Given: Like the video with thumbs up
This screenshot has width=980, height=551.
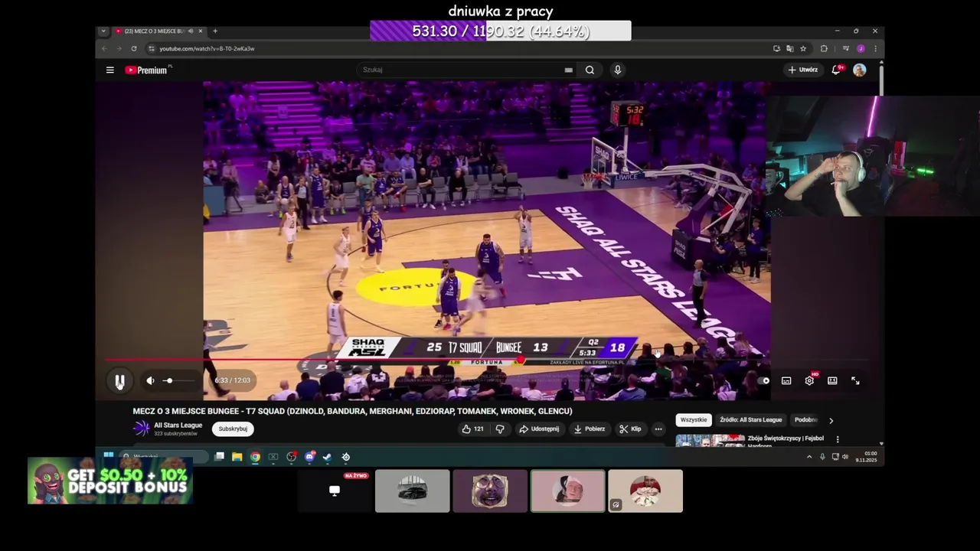Looking at the screenshot, I should (x=472, y=429).
